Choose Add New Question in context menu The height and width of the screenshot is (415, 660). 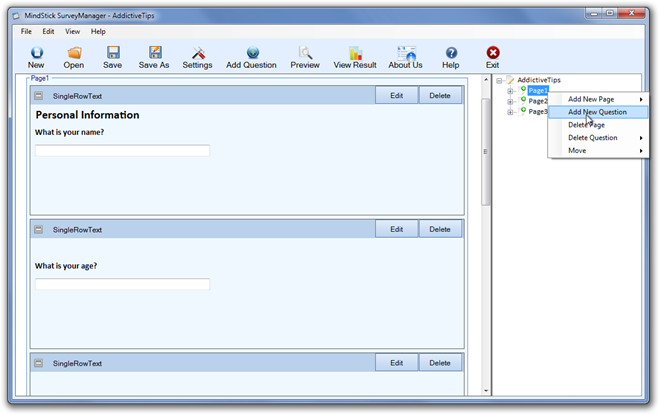coord(598,112)
